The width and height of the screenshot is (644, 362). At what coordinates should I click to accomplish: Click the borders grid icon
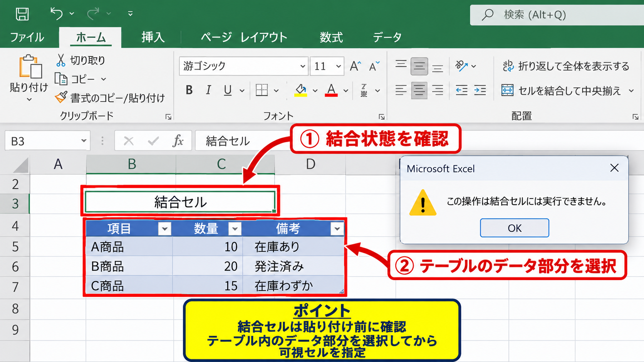tap(262, 90)
